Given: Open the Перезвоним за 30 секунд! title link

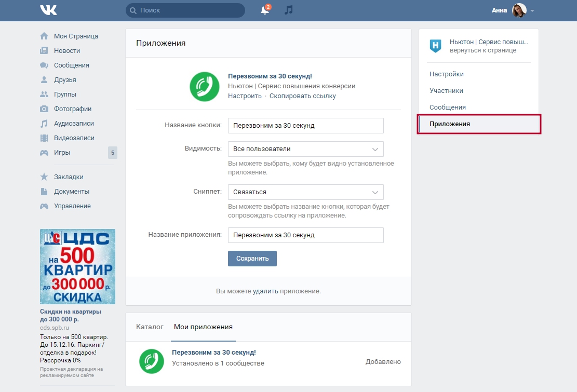Looking at the screenshot, I should (x=270, y=76).
